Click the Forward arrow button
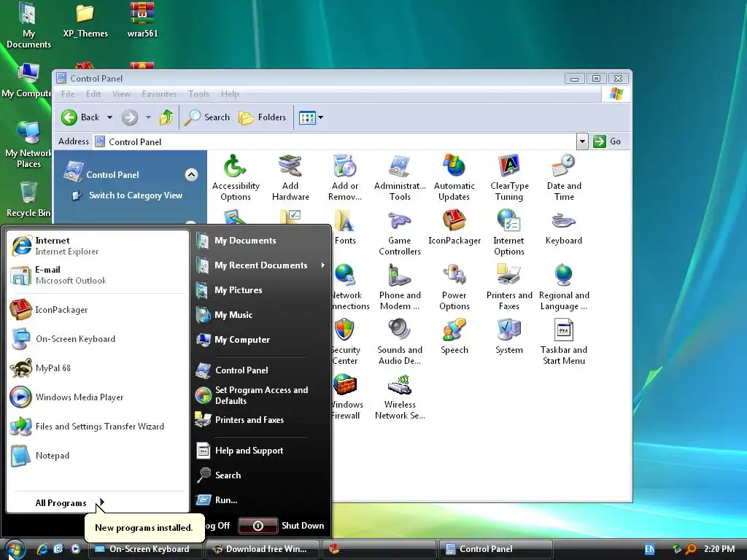Screen dimensions: 747x560 pyautogui.click(x=130, y=117)
